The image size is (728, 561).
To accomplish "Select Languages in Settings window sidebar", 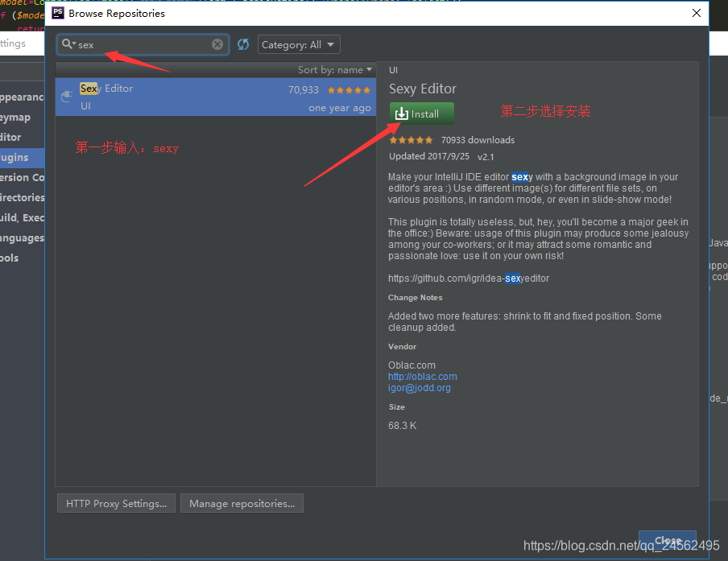I will [x=23, y=238].
